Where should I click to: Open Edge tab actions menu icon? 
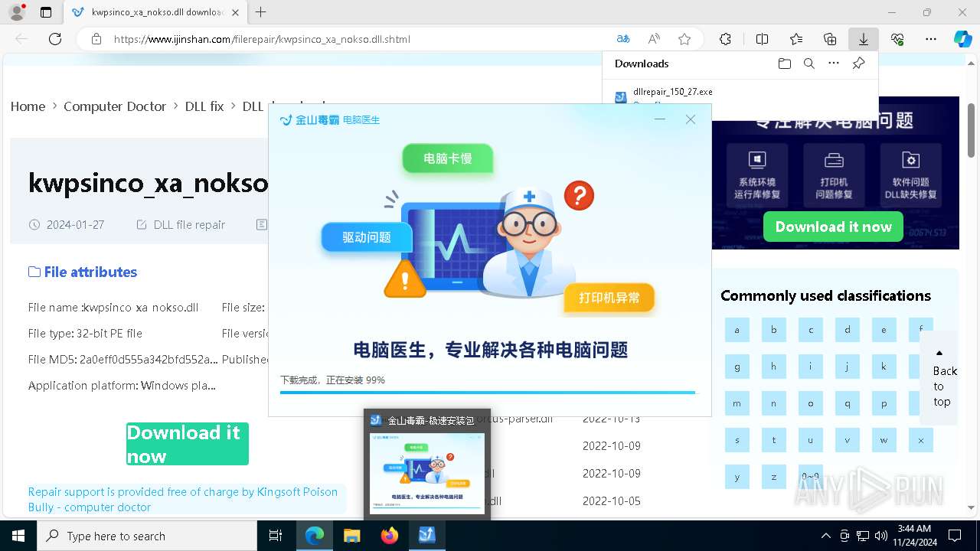pyautogui.click(x=46, y=12)
